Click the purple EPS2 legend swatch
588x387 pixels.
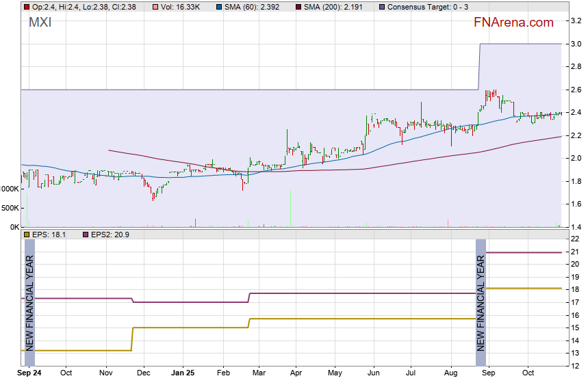tap(86, 235)
